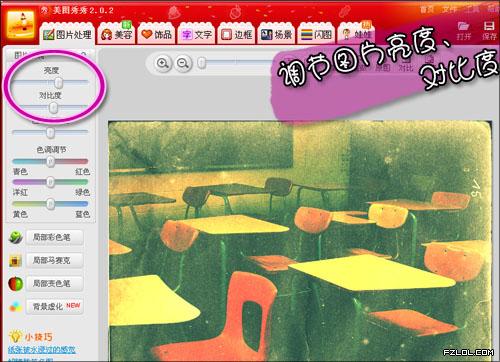Click the 洋红-绿色 hue slider handle
Image resolution: width=500 pixels, height=362 pixels.
coord(50,182)
